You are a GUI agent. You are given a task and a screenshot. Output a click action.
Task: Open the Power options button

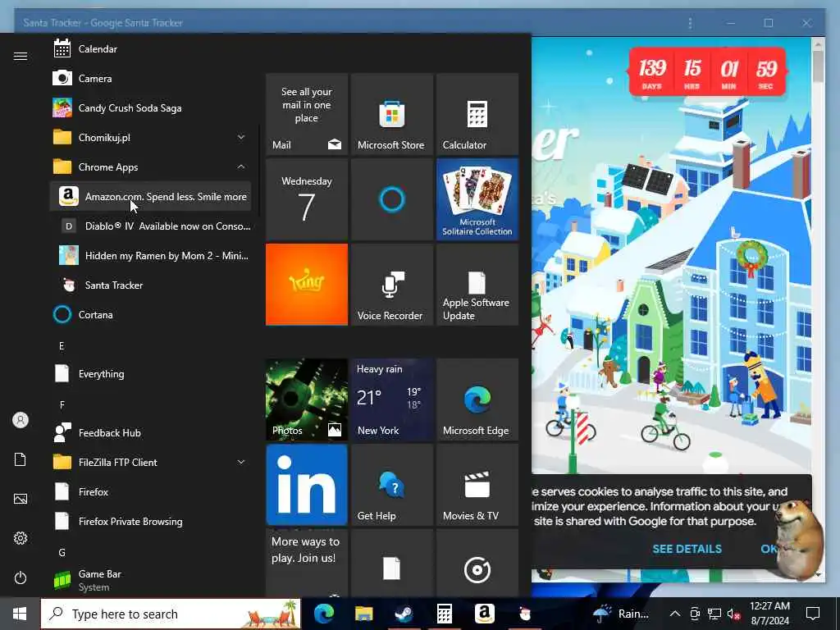pyautogui.click(x=21, y=577)
